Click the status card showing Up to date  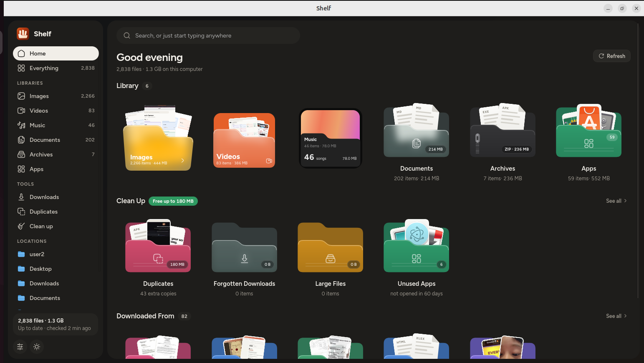click(56, 324)
